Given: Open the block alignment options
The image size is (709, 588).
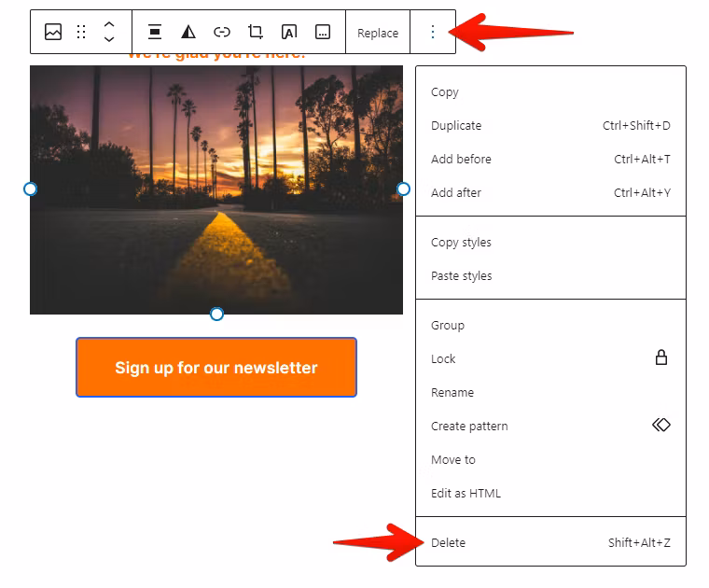Looking at the screenshot, I should point(155,32).
